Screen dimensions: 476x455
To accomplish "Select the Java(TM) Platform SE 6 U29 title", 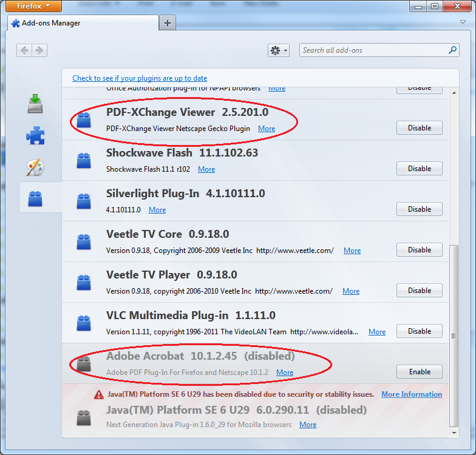I will pos(237,410).
